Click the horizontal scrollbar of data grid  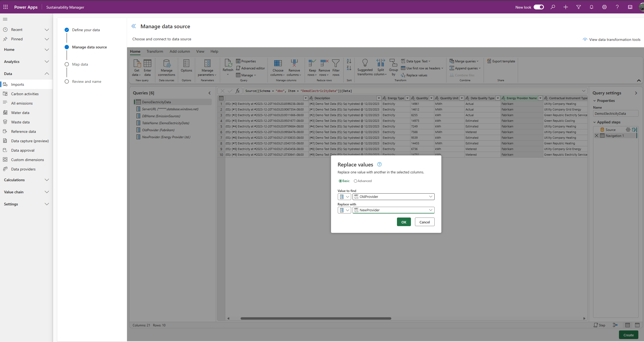(x=315, y=318)
